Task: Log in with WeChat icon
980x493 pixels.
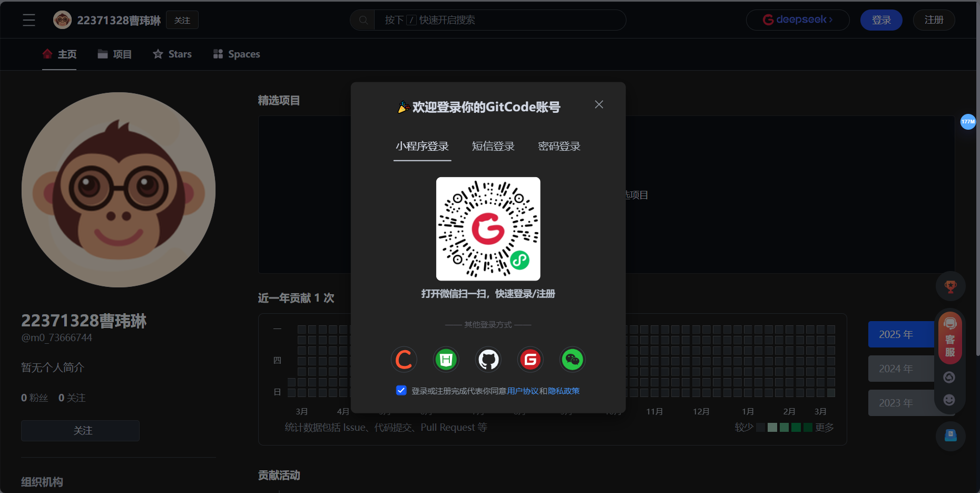Action: [573, 360]
